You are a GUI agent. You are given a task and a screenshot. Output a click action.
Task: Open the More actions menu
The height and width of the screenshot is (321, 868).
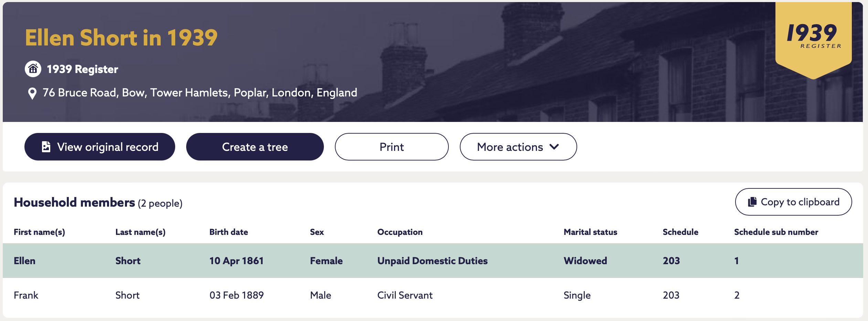(518, 147)
